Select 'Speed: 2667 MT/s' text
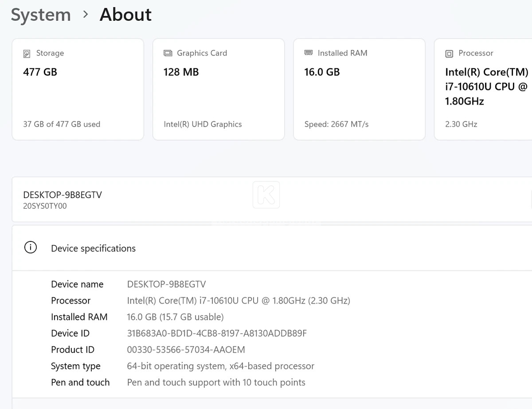 336,124
